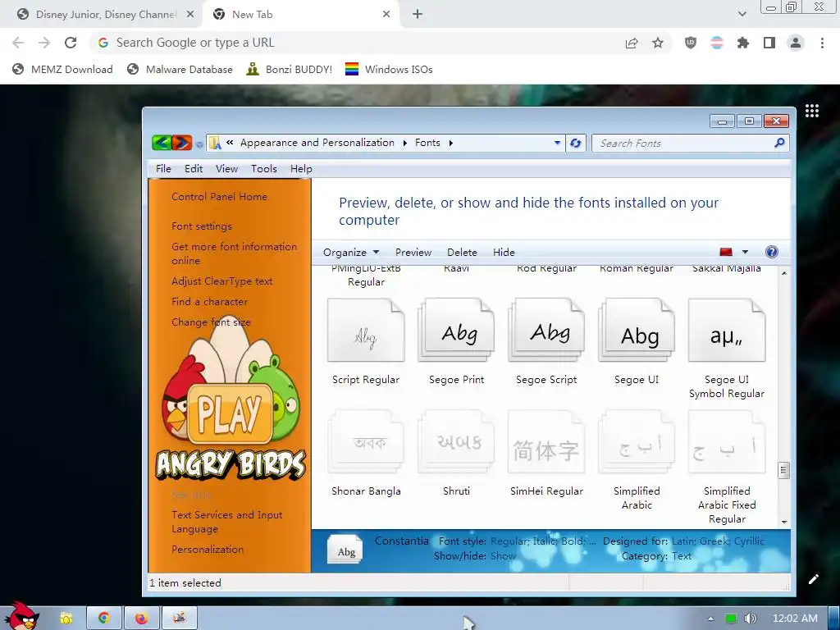
Task: Open the Chrome profile avatar
Action: point(796,43)
